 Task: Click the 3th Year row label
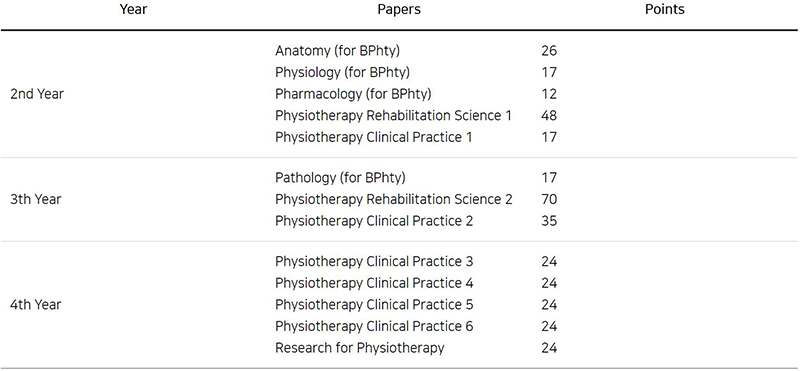[x=35, y=199]
